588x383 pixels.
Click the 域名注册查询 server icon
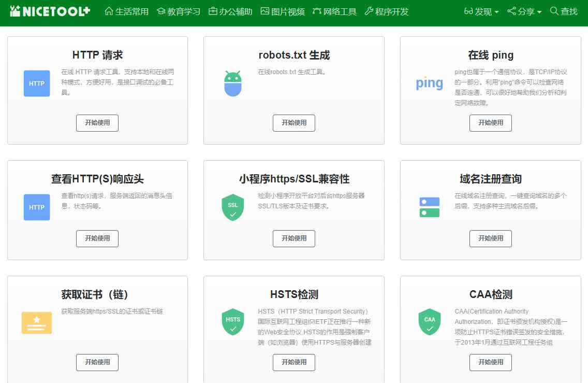(x=430, y=207)
